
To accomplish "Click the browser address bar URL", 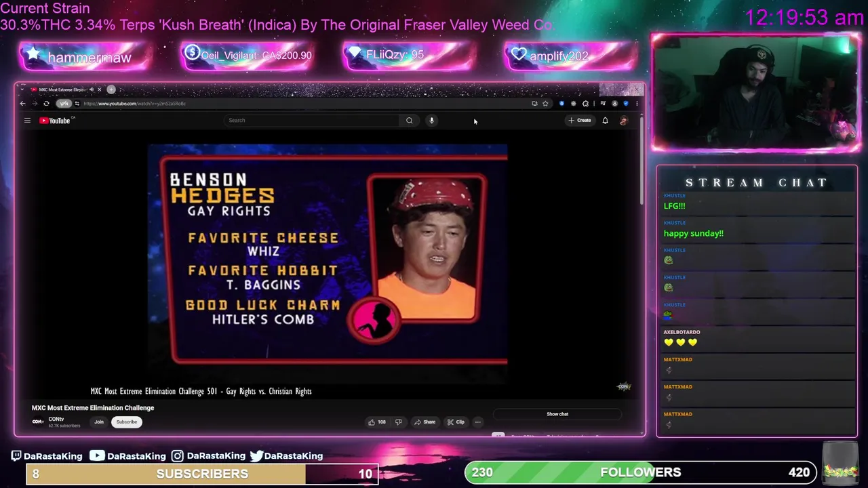I will click(x=135, y=104).
